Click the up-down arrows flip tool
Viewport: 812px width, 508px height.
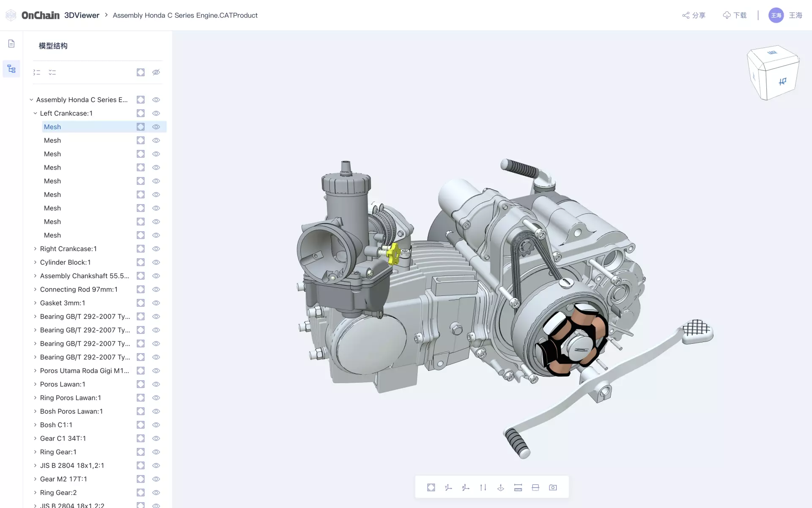tap(483, 487)
